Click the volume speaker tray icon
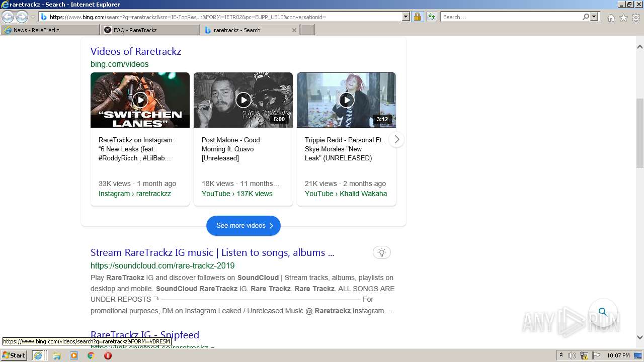This screenshot has height=362, width=644. click(572, 355)
